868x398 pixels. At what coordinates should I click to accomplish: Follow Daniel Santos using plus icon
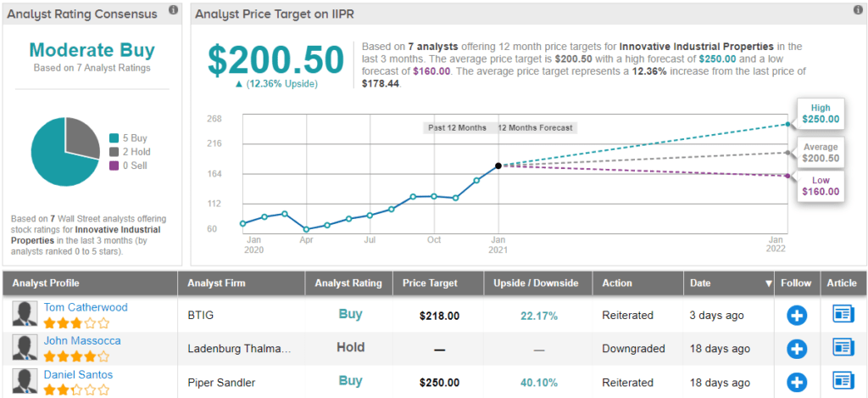coord(797,380)
